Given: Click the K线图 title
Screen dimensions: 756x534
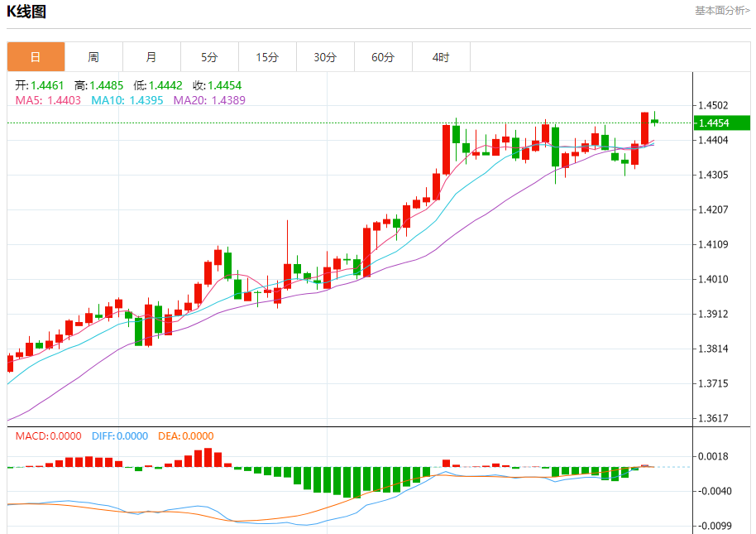Looking at the screenshot, I should point(26,11).
